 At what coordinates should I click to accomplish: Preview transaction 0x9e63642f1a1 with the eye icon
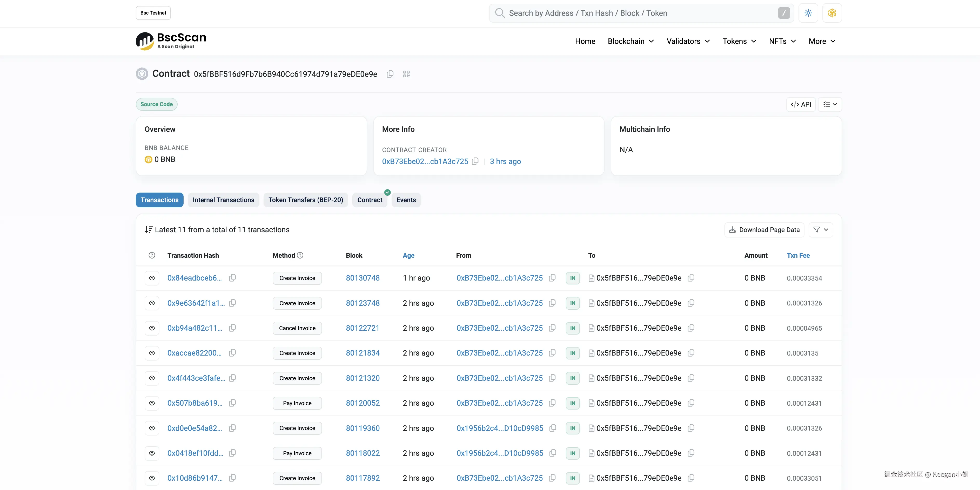pos(152,303)
